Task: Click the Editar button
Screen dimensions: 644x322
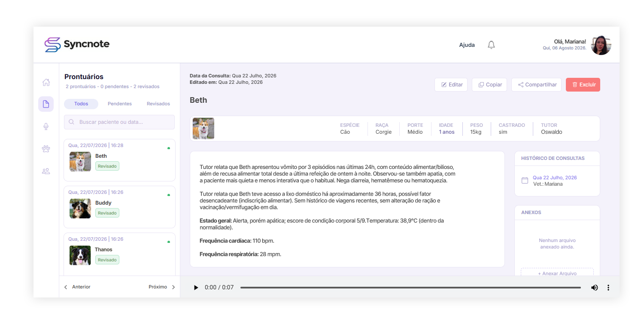Action: click(451, 85)
